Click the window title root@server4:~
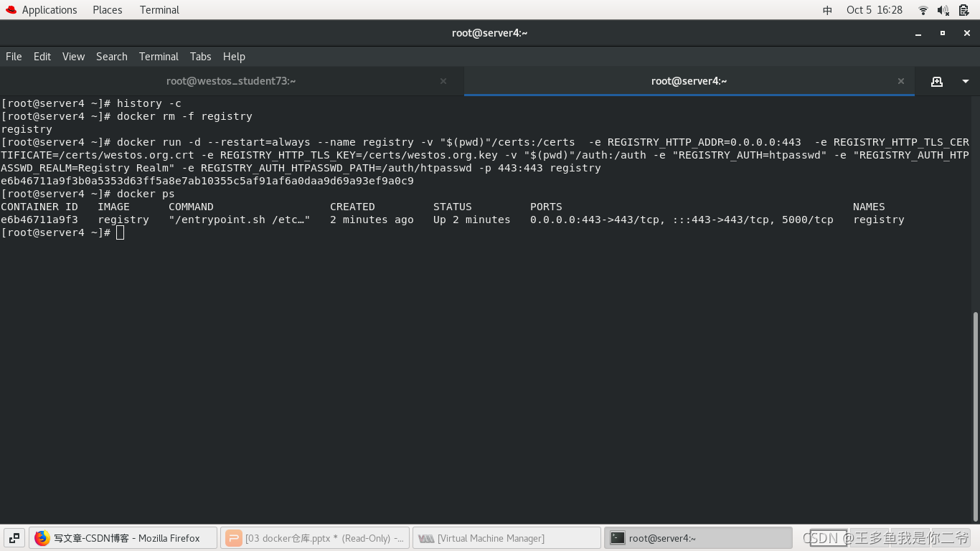The width and height of the screenshot is (980, 551). pyautogui.click(x=490, y=33)
